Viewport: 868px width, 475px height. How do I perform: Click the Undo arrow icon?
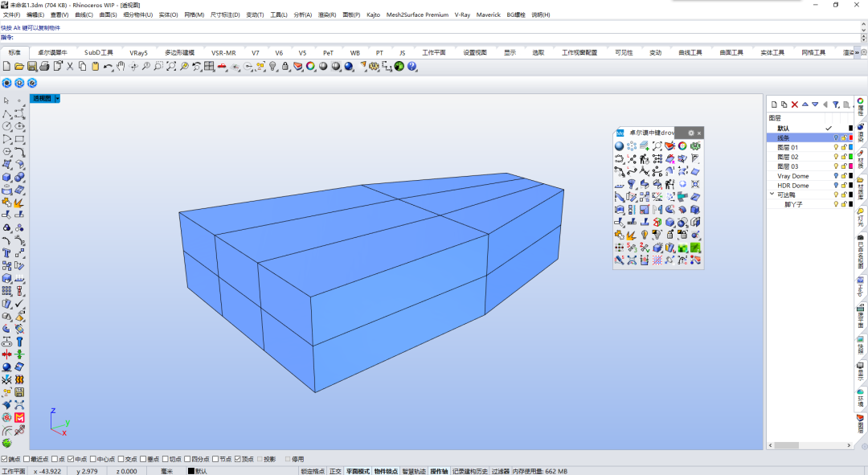108,67
